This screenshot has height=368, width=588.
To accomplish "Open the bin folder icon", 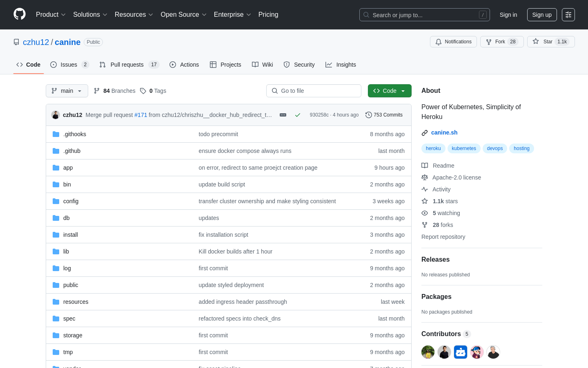I will coord(56,184).
